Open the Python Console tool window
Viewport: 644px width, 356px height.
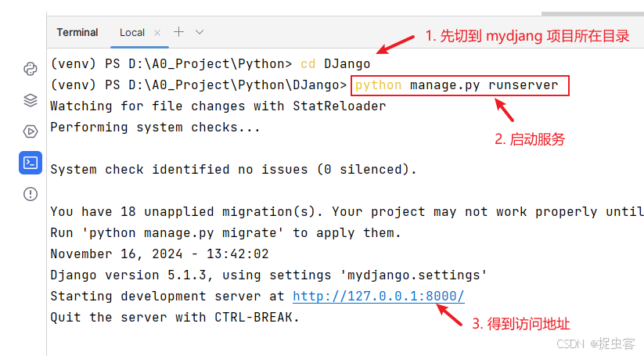[31, 69]
